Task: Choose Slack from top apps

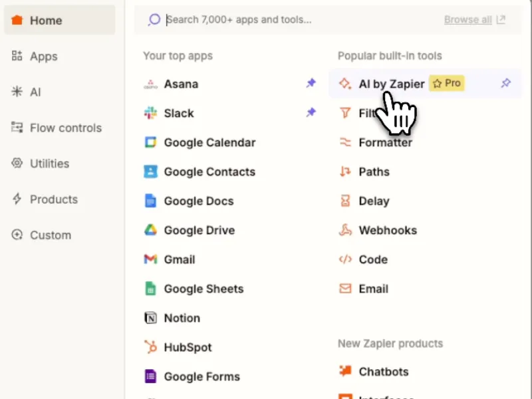Action: click(x=179, y=113)
